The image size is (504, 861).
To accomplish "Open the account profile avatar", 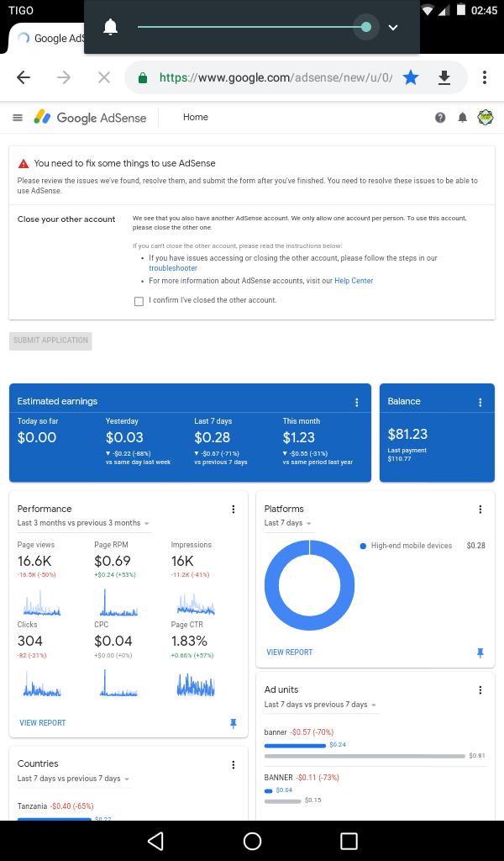I will click(486, 117).
